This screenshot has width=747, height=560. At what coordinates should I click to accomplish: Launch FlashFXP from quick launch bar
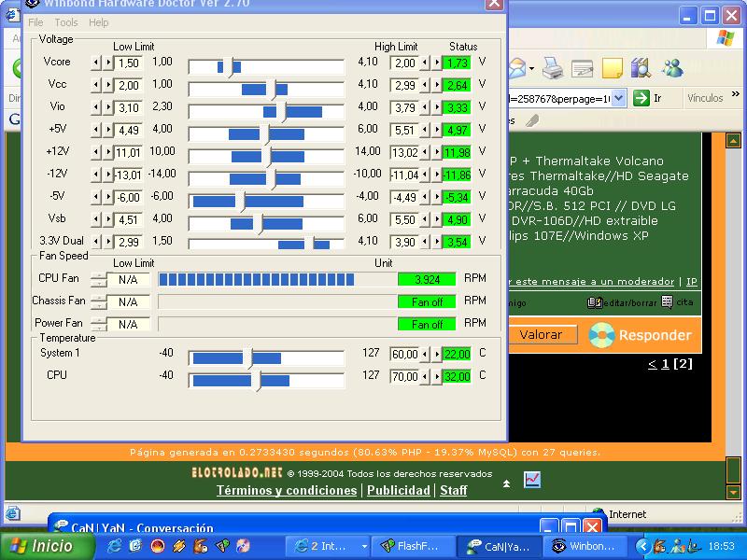click(x=222, y=546)
